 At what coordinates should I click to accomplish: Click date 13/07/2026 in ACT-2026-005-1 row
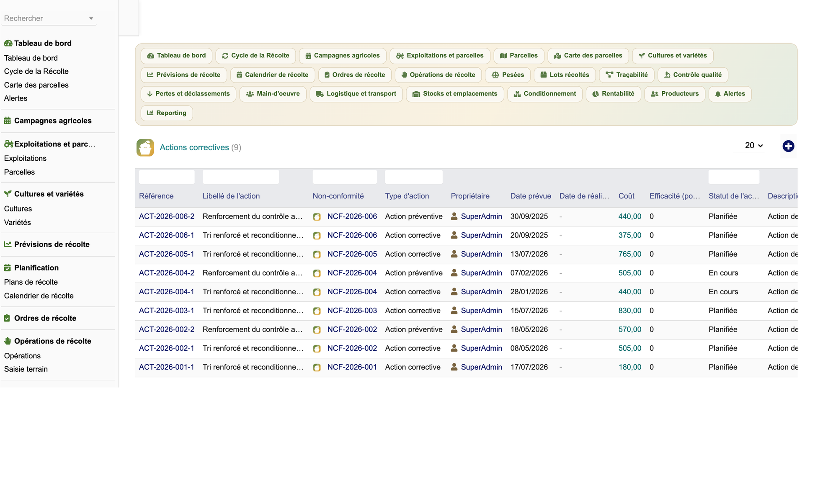pos(529,254)
